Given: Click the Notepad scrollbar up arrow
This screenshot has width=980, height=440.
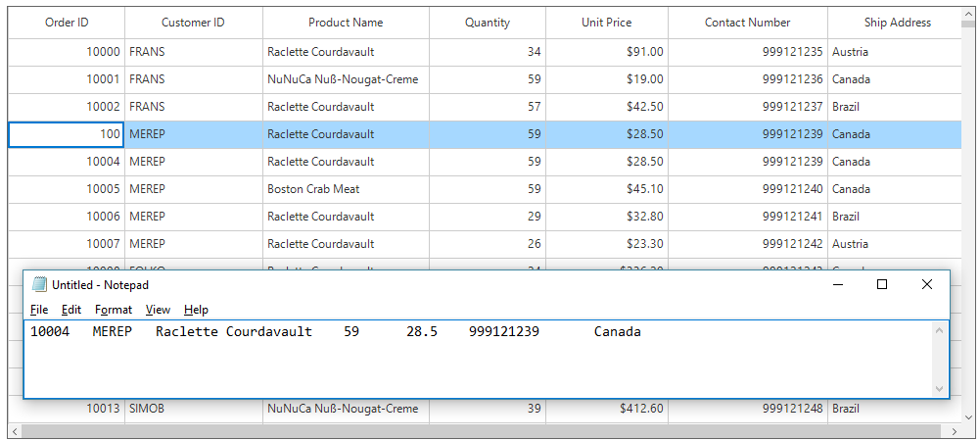Looking at the screenshot, I should tap(939, 330).
